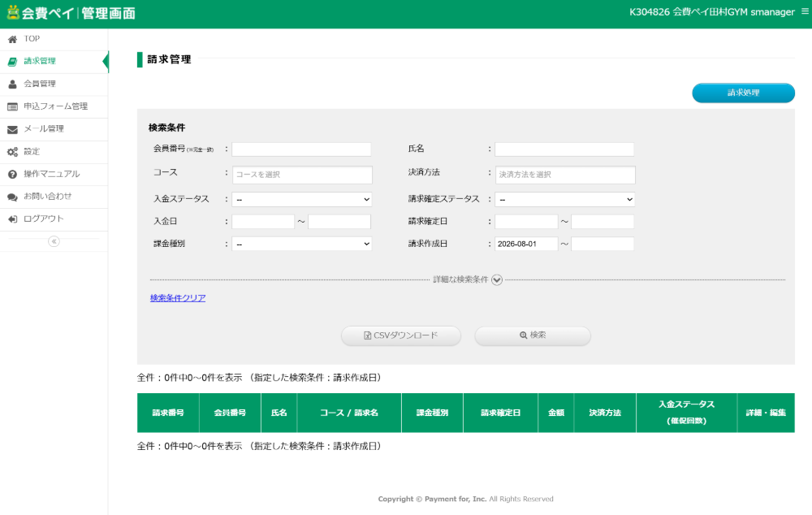
Task: Click the 検索条件クリア link
Action: 178,298
